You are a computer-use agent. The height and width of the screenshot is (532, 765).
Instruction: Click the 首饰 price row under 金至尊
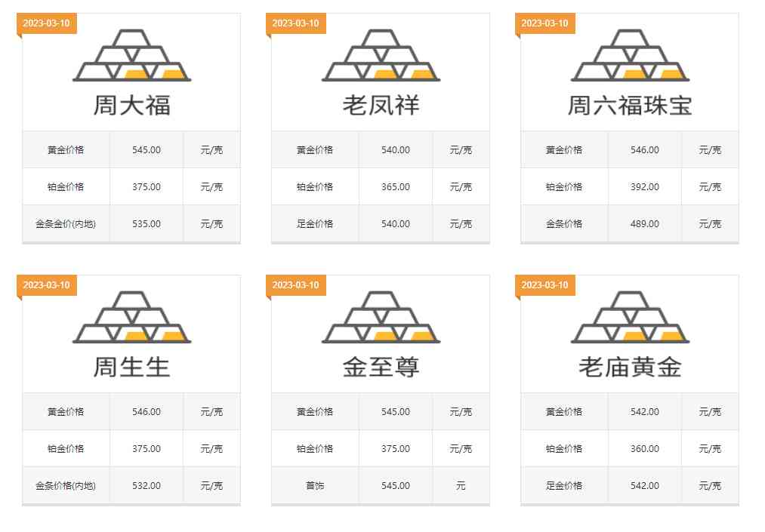click(315, 485)
